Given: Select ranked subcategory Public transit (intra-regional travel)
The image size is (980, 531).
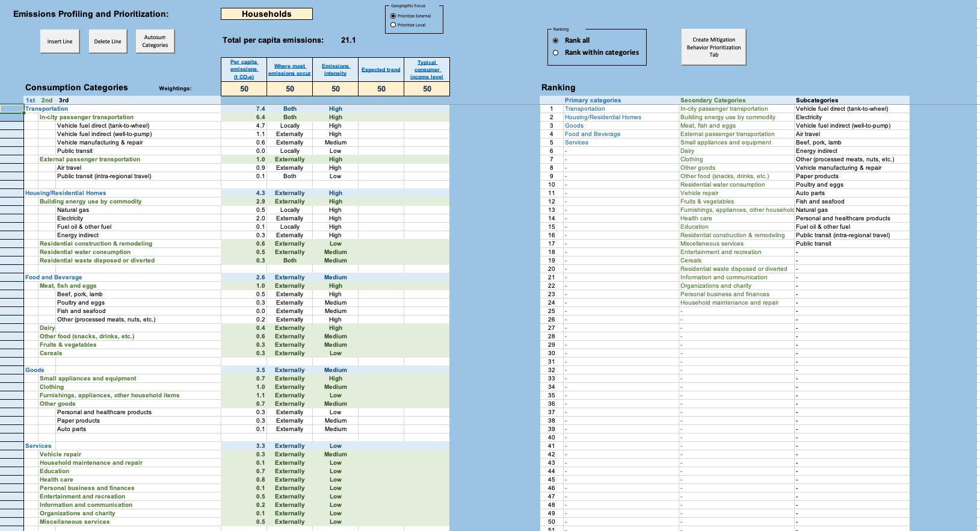Looking at the screenshot, I should (x=843, y=235).
